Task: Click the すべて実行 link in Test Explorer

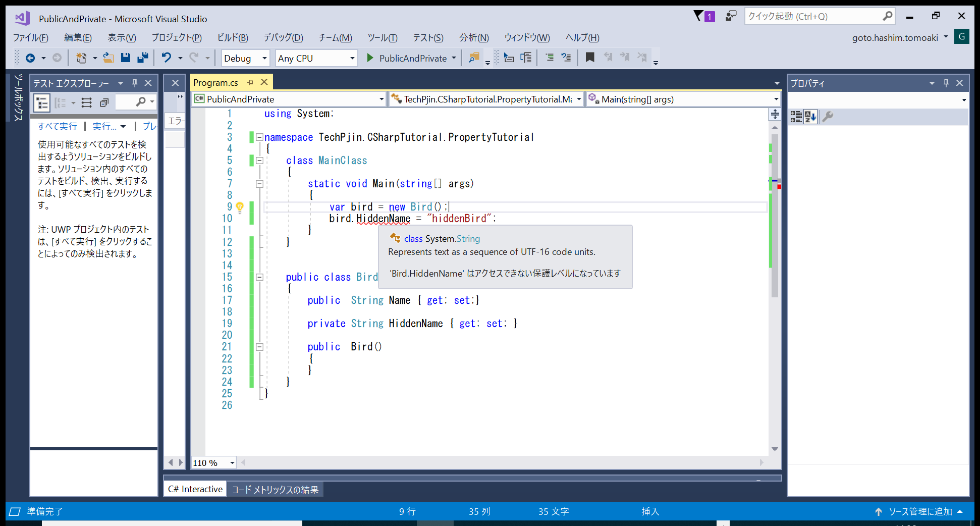Action: tap(58, 126)
